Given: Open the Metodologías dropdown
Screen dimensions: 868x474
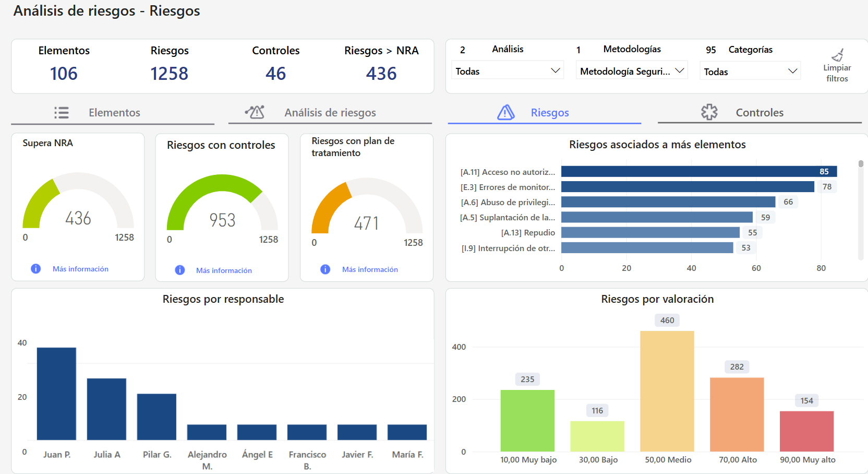Looking at the screenshot, I should [632, 71].
